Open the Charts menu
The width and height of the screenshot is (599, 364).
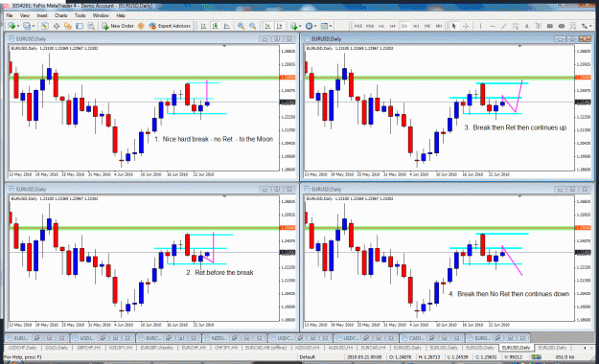(x=60, y=15)
